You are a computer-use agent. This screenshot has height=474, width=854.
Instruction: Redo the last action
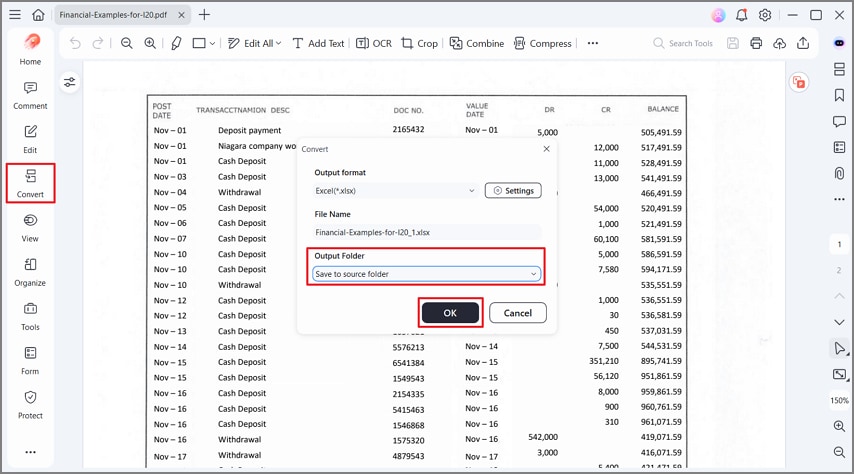tap(97, 43)
